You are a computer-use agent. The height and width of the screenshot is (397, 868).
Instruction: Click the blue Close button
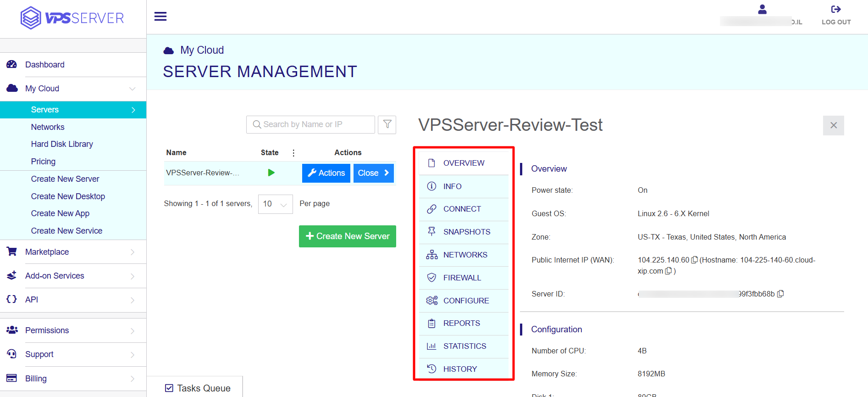click(374, 173)
